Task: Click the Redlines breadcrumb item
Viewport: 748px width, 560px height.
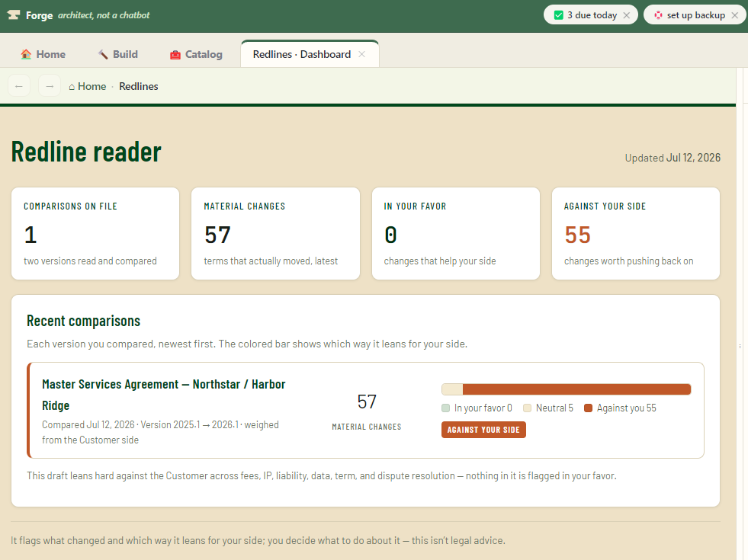Action: (138, 86)
